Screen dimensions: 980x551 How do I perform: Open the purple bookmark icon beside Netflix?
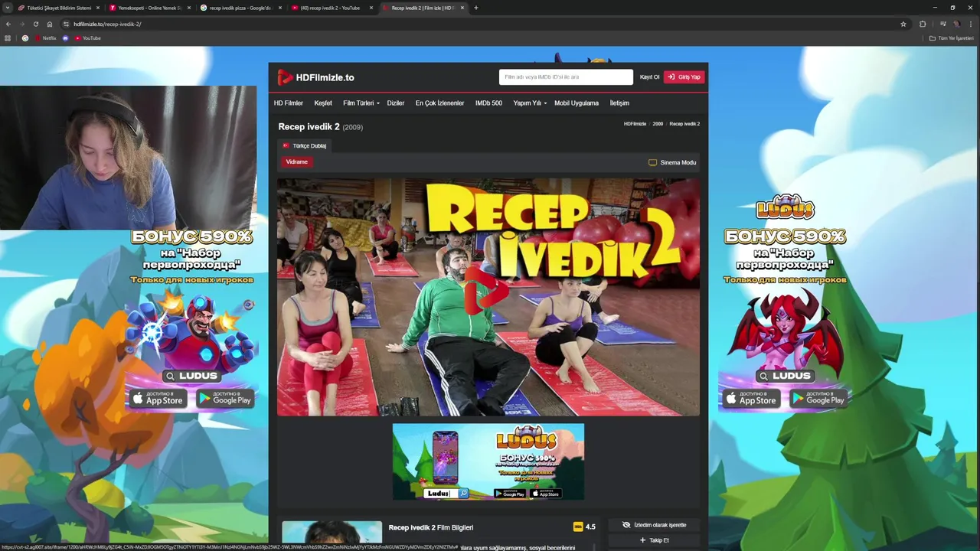[65, 38]
